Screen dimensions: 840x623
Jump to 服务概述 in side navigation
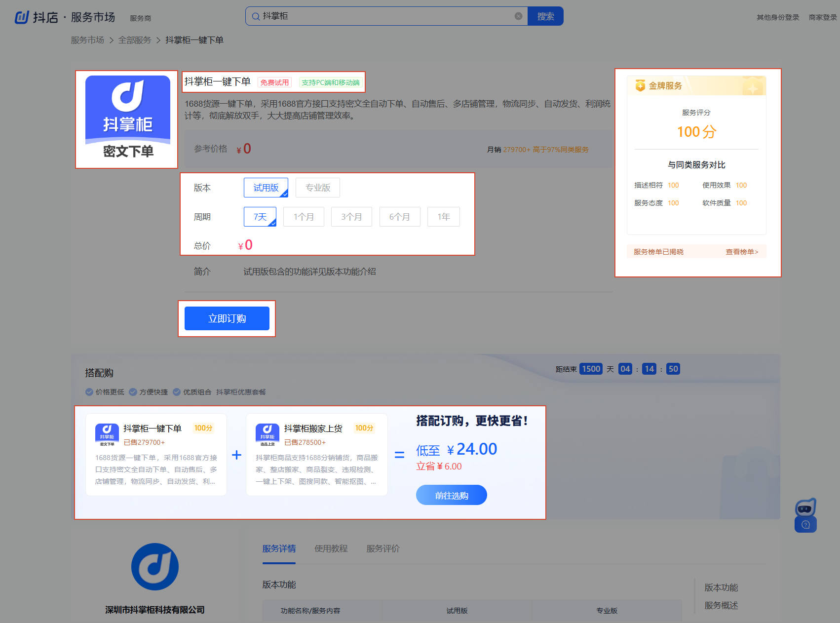click(721, 605)
